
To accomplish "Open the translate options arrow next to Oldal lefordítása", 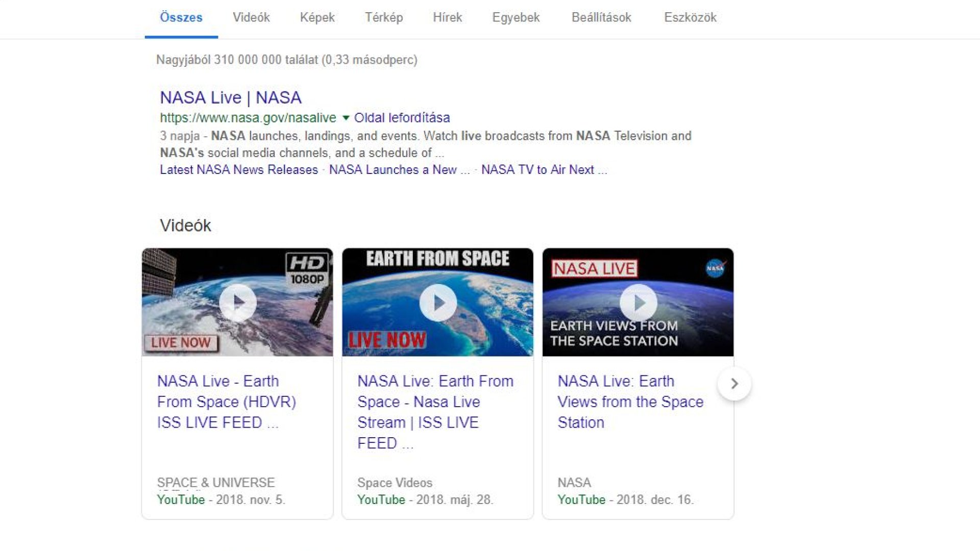I will pos(347,118).
